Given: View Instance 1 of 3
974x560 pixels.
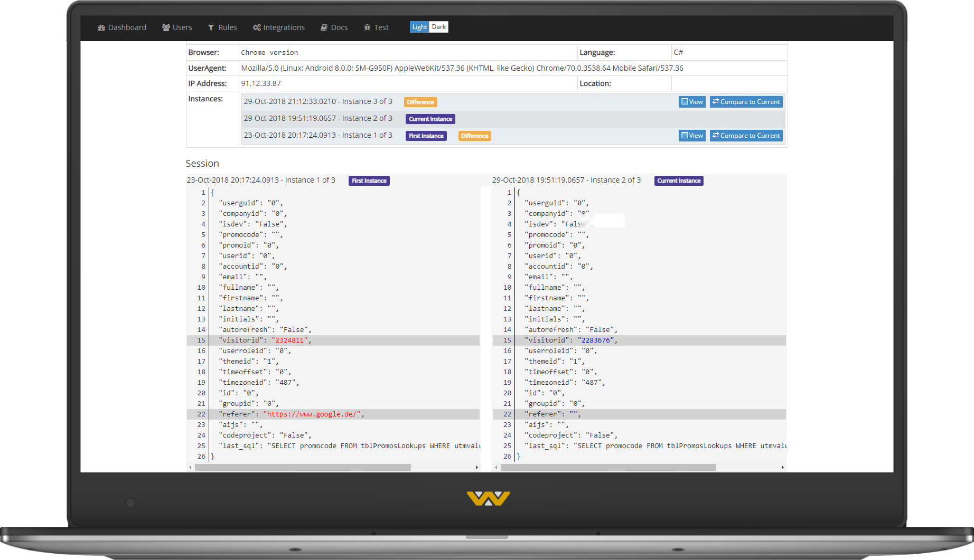Looking at the screenshot, I should (x=692, y=136).
